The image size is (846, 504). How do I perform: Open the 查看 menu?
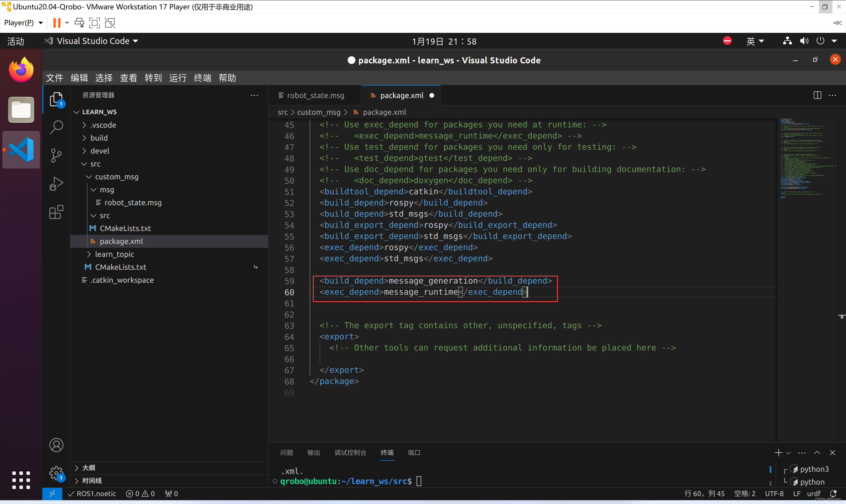(128, 78)
